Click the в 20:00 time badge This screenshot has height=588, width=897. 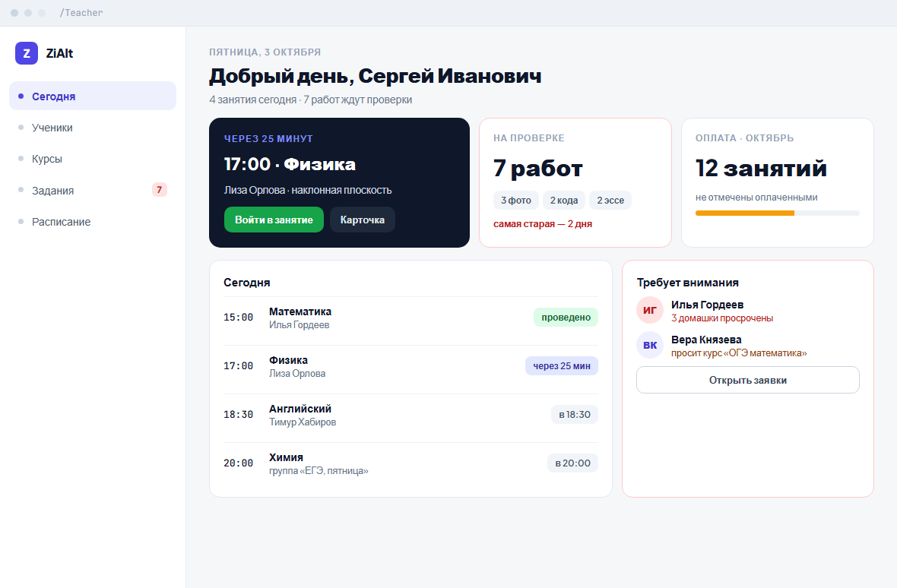point(572,463)
